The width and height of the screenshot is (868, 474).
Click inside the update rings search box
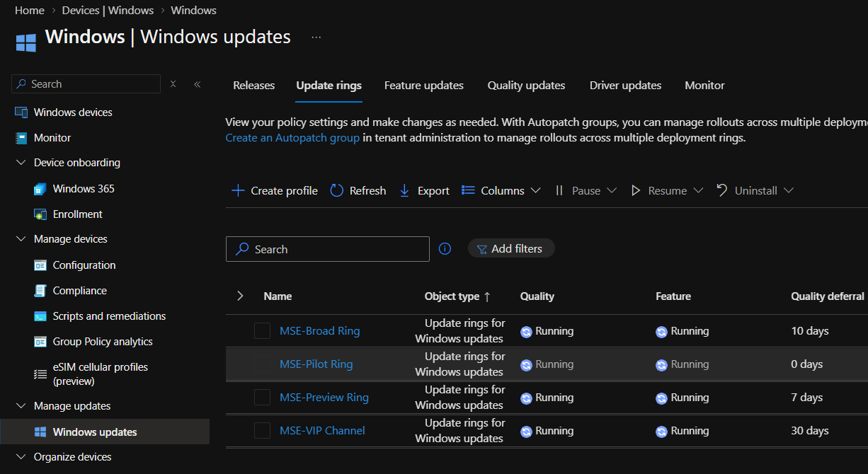pyautogui.click(x=327, y=248)
